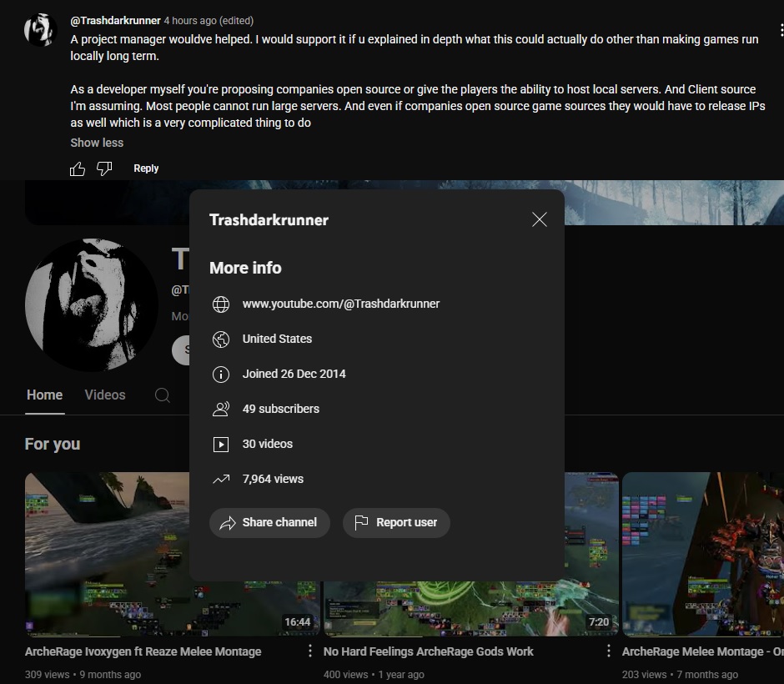Click '203 views • 7 months ago' metadata
Image resolution: width=784 pixels, height=684 pixels.
click(680, 675)
